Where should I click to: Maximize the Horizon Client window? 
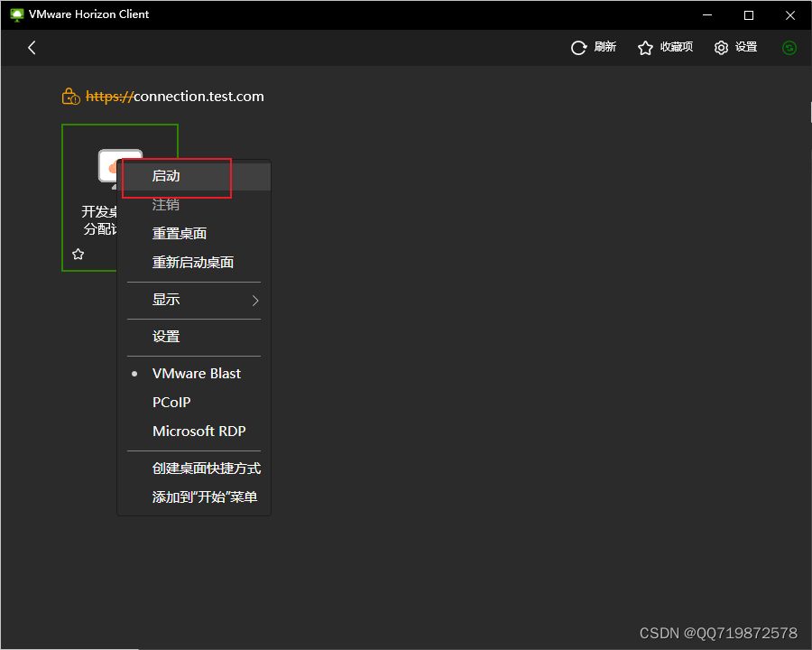(749, 15)
